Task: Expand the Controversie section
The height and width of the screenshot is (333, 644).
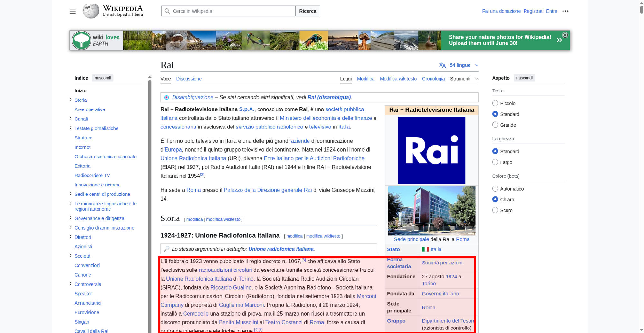Action: [x=71, y=284]
